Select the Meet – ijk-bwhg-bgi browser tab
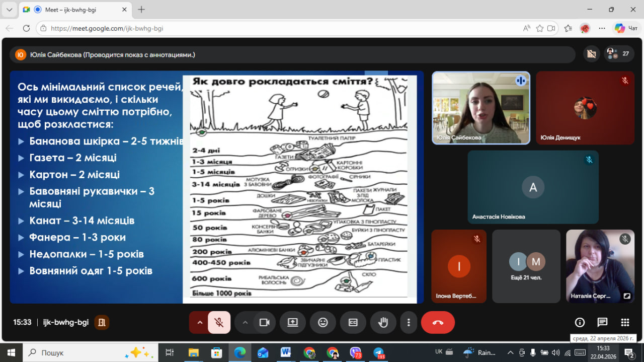 tap(70, 10)
